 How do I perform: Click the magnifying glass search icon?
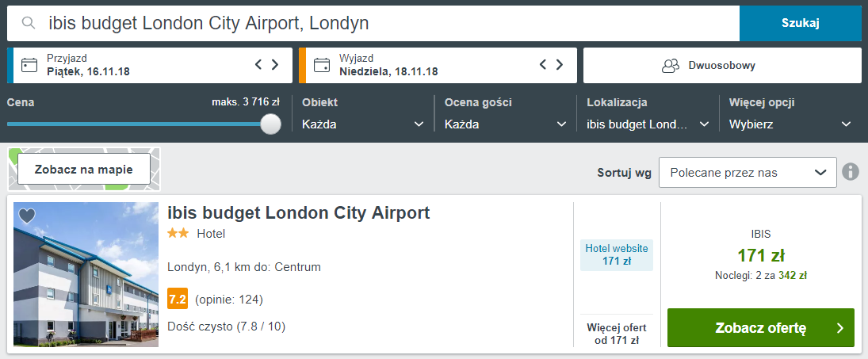pyautogui.click(x=29, y=23)
